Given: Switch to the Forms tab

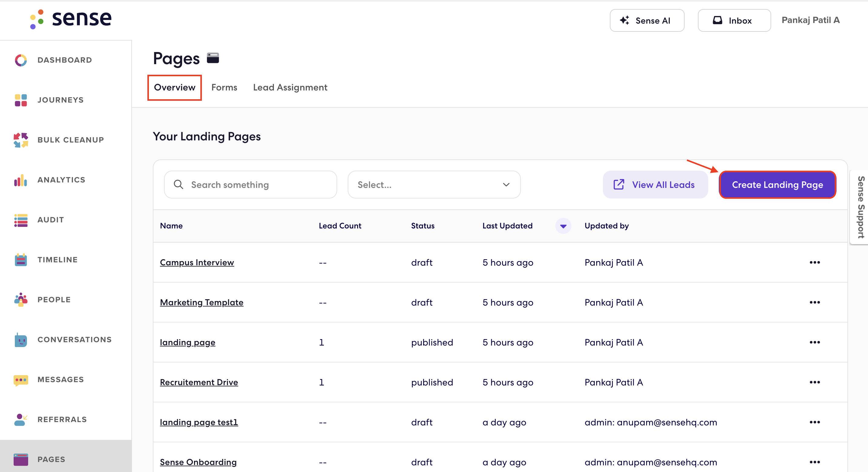Looking at the screenshot, I should point(224,87).
